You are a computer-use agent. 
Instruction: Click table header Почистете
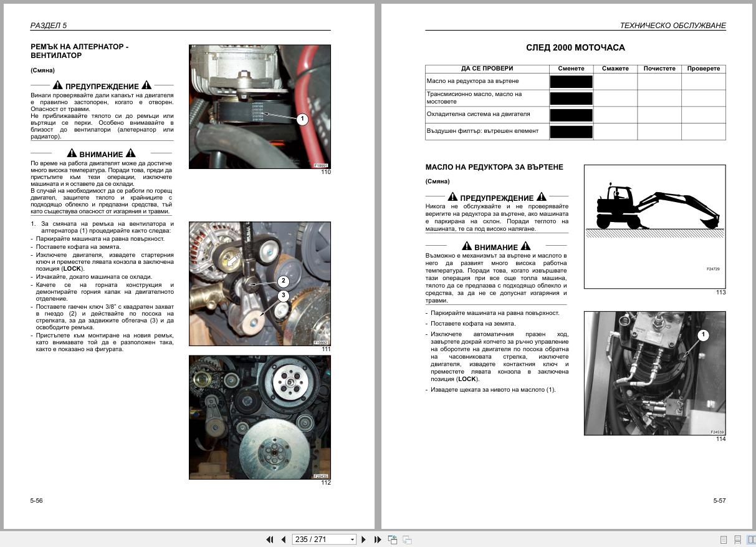click(659, 69)
